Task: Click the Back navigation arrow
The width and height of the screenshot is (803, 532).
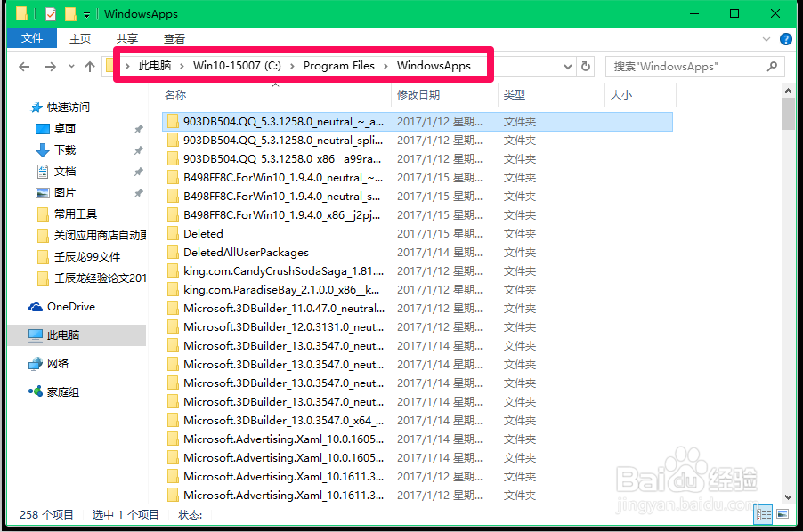Action: pos(24,67)
